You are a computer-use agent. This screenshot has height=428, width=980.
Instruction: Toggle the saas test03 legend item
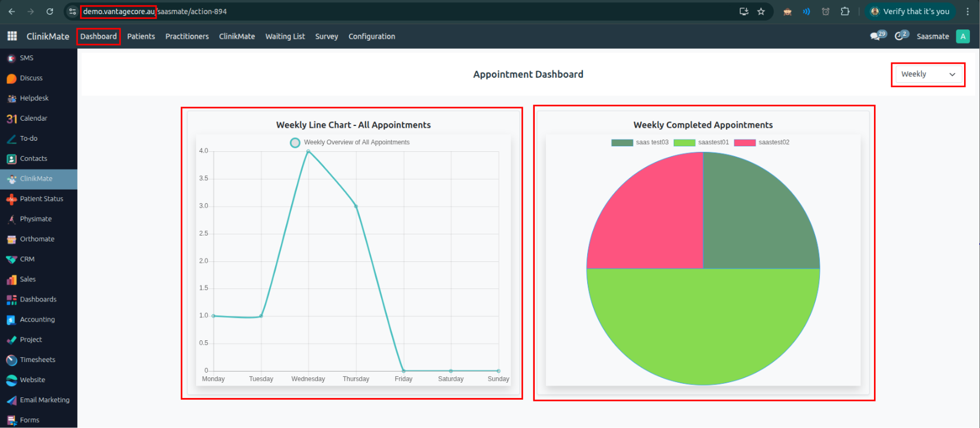[x=640, y=142]
